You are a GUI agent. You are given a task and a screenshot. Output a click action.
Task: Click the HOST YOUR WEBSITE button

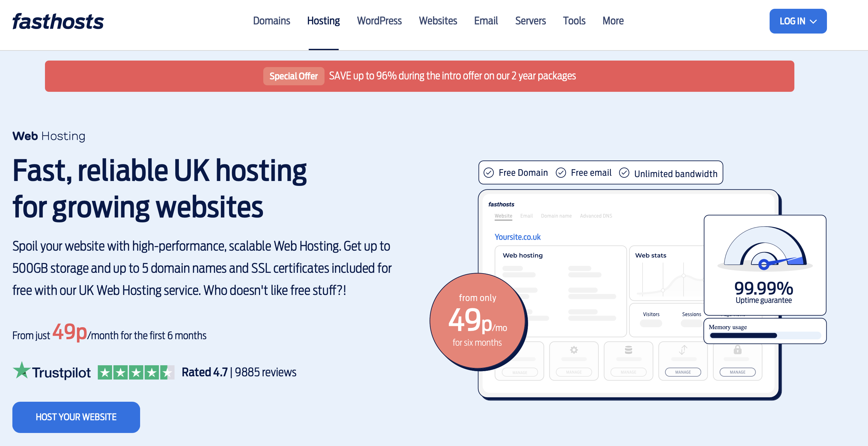click(76, 417)
